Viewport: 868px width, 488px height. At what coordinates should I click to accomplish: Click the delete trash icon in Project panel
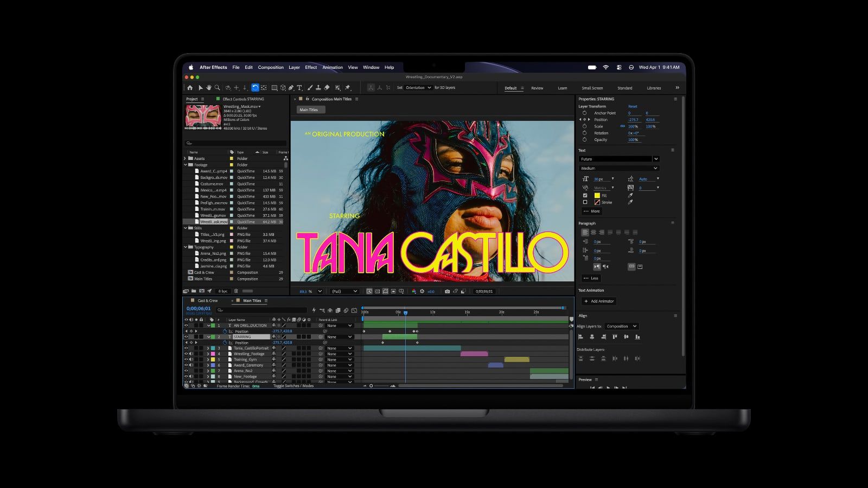[x=236, y=291]
